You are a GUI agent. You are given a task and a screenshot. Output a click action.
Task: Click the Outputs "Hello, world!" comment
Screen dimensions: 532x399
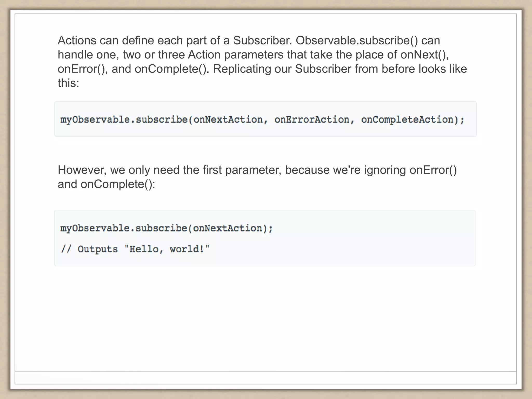point(135,249)
